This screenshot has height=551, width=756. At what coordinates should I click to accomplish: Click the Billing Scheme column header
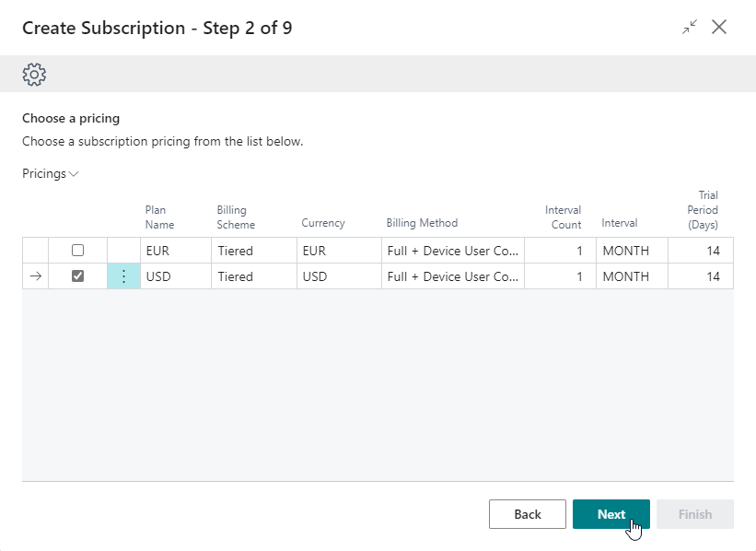(x=236, y=217)
